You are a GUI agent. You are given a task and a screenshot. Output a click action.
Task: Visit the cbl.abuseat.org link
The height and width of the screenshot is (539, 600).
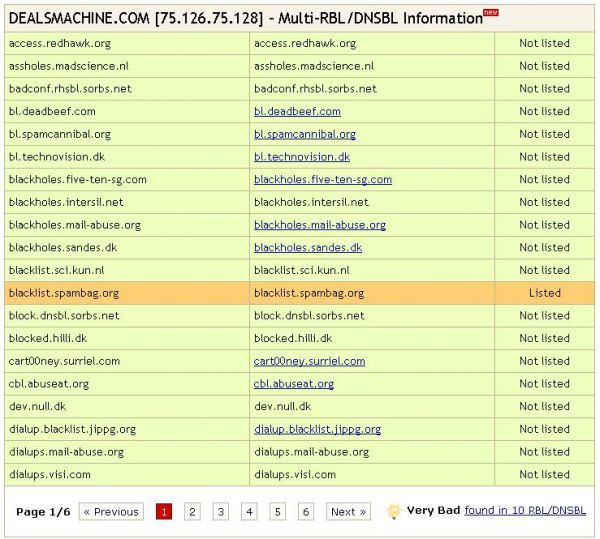(294, 384)
